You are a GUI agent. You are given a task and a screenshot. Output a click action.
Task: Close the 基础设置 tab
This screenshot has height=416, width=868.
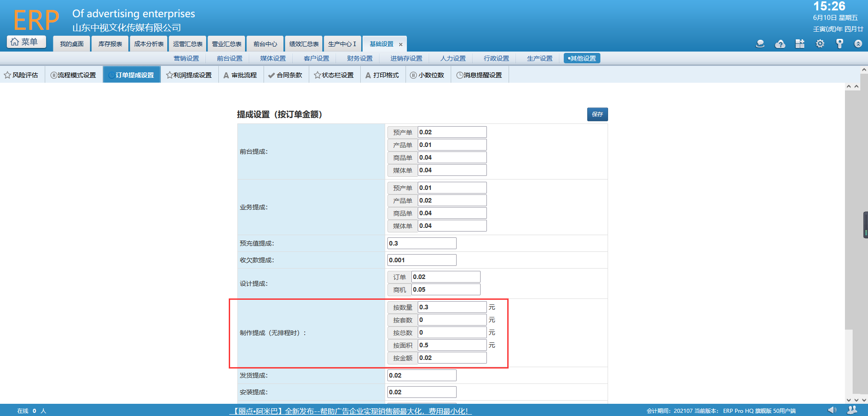coord(401,44)
